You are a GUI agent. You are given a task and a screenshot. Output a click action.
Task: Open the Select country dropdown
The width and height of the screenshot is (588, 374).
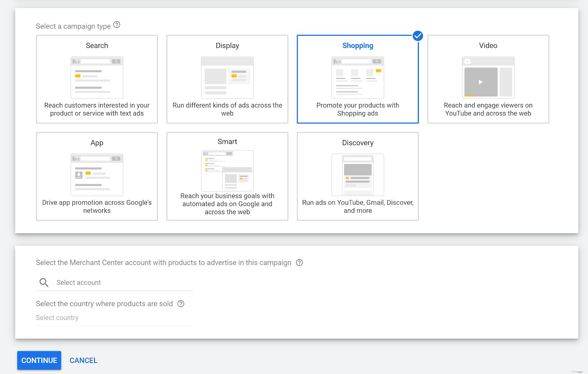click(110, 317)
